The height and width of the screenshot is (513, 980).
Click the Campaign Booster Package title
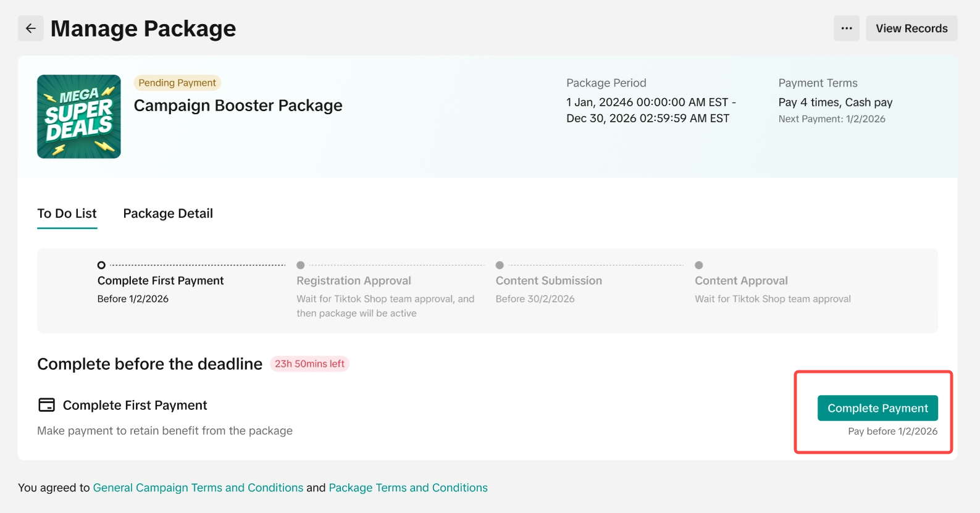[x=238, y=106]
